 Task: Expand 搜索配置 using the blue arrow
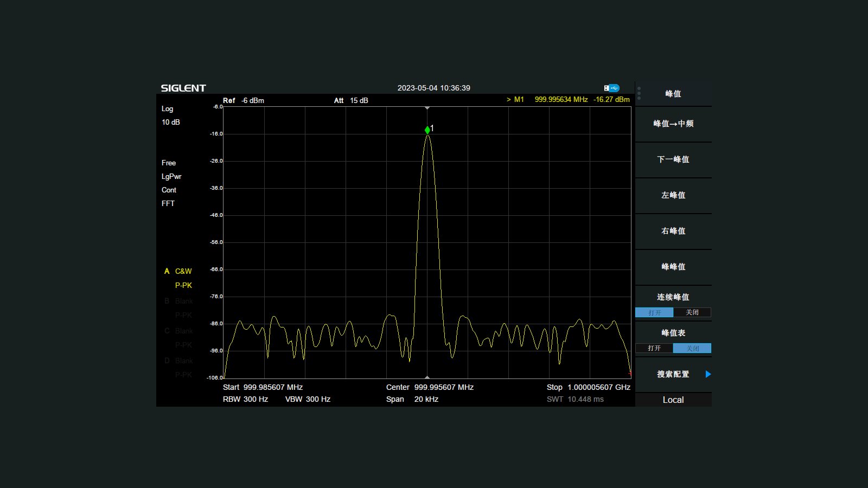click(x=708, y=374)
